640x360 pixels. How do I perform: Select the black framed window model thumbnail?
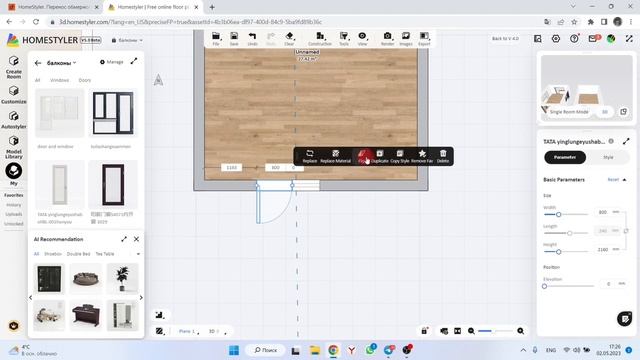(113, 113)
